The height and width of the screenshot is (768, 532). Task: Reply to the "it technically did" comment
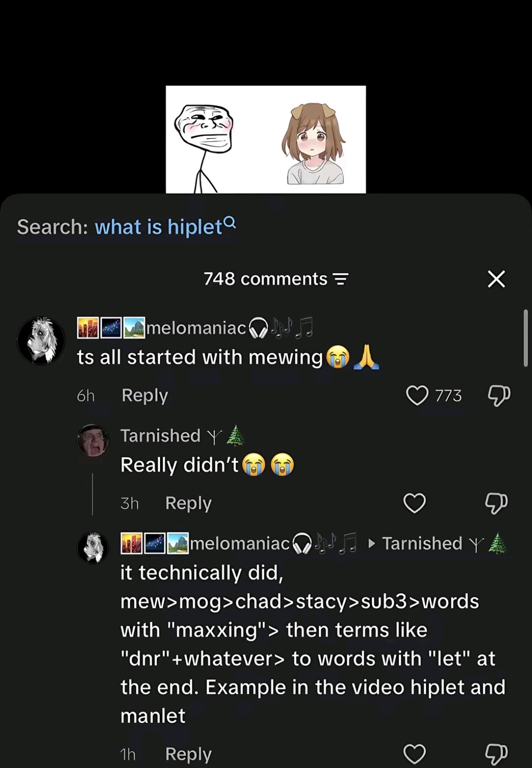click(x=188, y=754)
